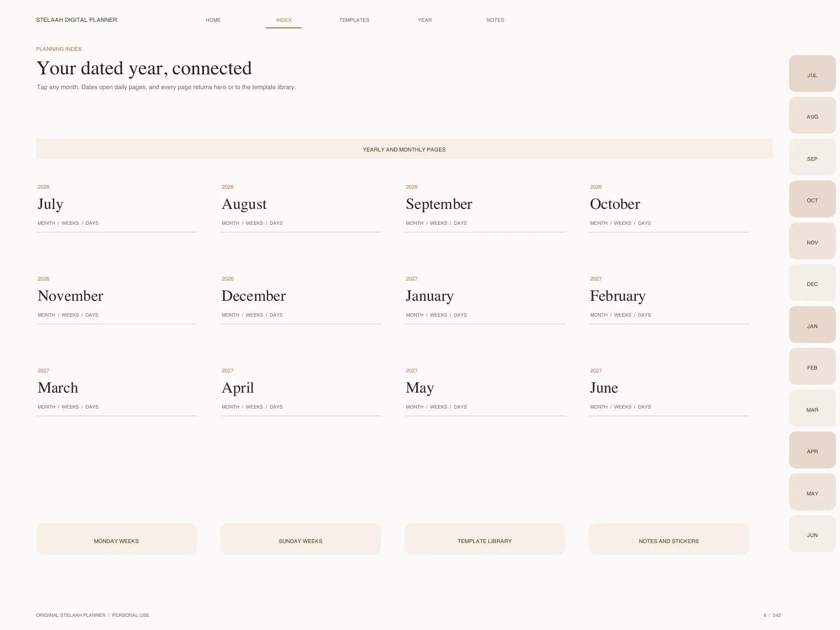
Task: Open the July 2026 month heading
Action: pyautogui.click(x=50, y=205)
